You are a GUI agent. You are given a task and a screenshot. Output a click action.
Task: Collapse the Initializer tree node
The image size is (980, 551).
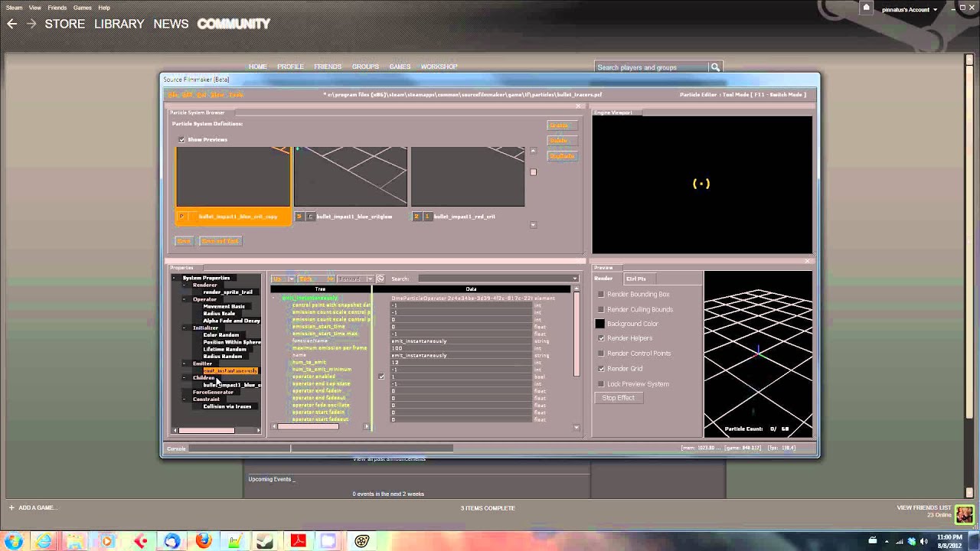click(185, 328)
